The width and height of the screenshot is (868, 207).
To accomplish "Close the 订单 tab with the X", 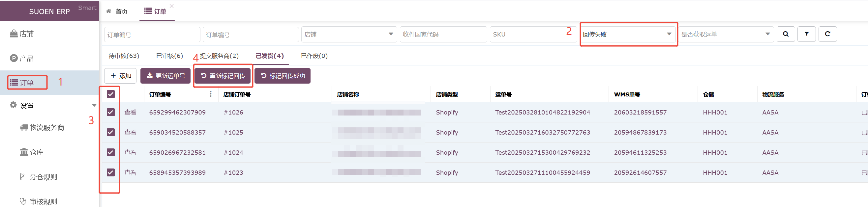I will (x=171, y=6).
